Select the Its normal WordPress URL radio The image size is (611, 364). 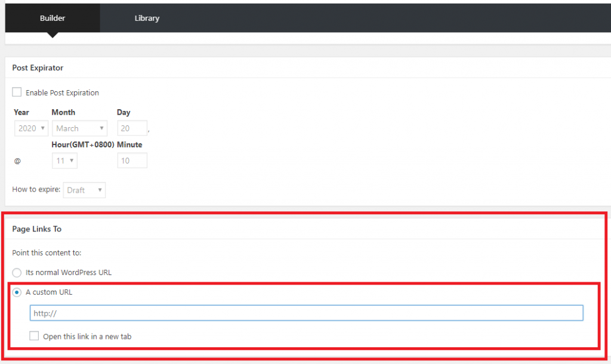pyautogui.click(x=17, y=272)
